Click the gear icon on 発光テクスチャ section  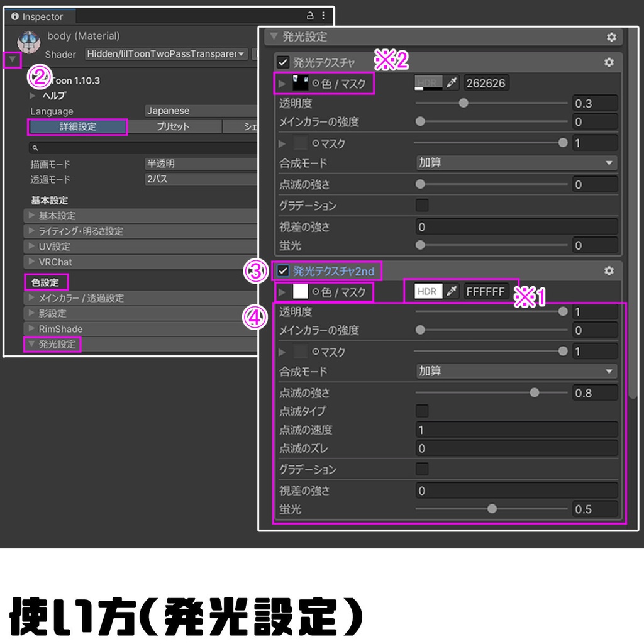pyautogui.click(x=608, y=62)
